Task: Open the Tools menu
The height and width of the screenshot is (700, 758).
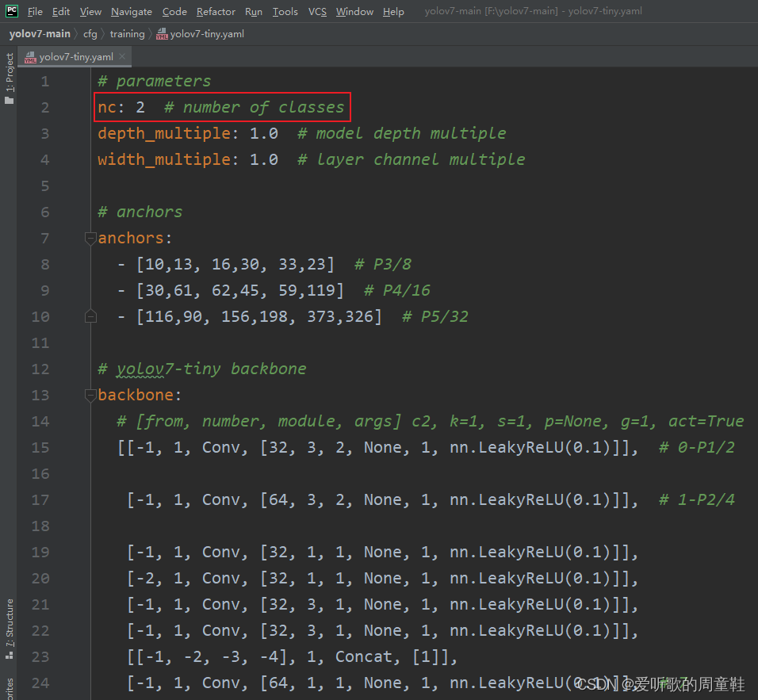Action: click(285, 11)
